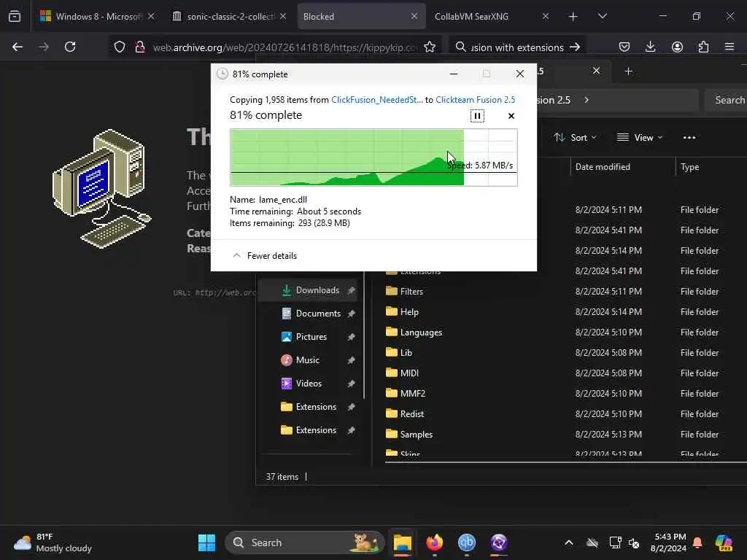747x560 pixels.
Task: Collapse with the Fewer details chevron
Action: tap(236, 256)
